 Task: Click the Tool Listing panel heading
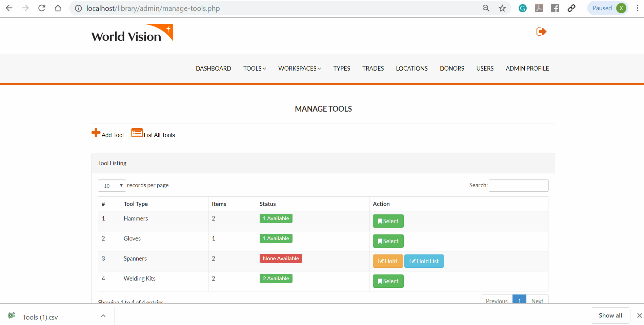pyautogui.click(x=112, y=163)
